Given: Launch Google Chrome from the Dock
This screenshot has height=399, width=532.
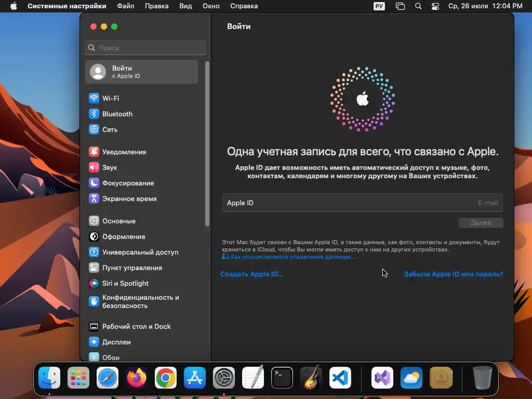Looking at the screenshot, I should point(166,378).
